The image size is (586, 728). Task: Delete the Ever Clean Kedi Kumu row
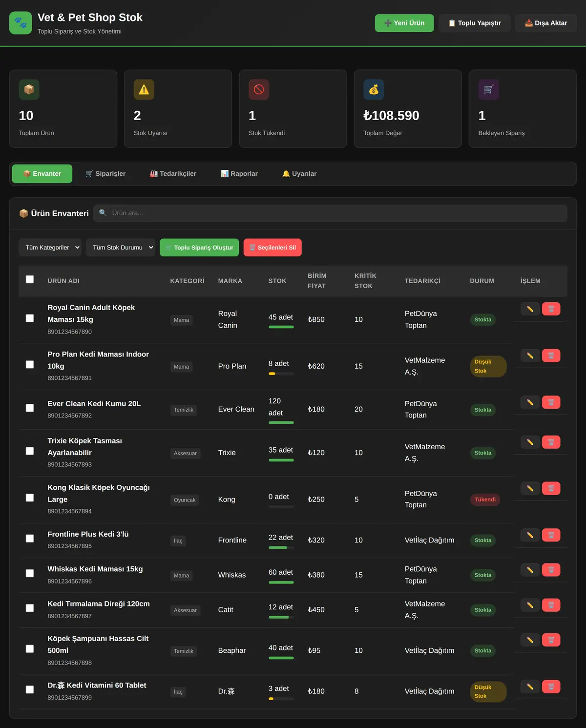(x=551, y=402)
